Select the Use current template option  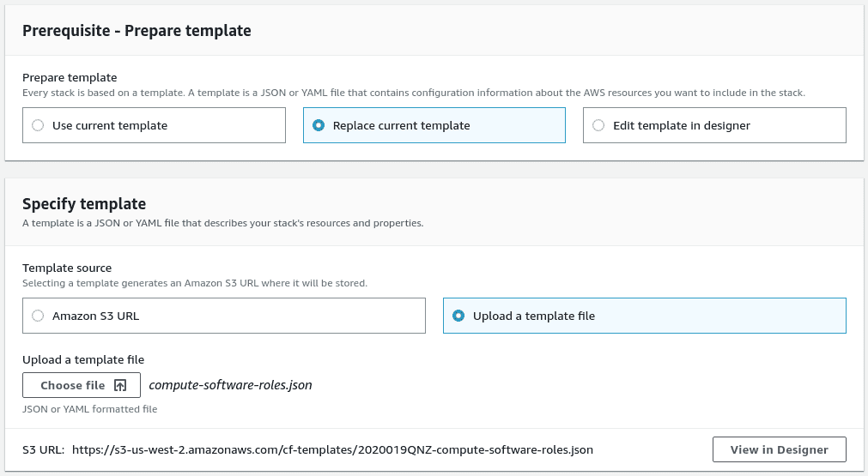(x=38, y=125)
